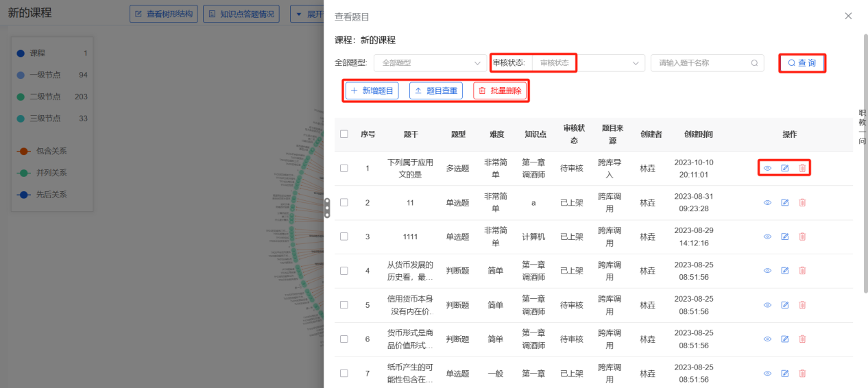The height and width of the screenshot is (388, 868).
Task: Click the 多选题 type cell in row 1
Action: [x=458, y=168]
